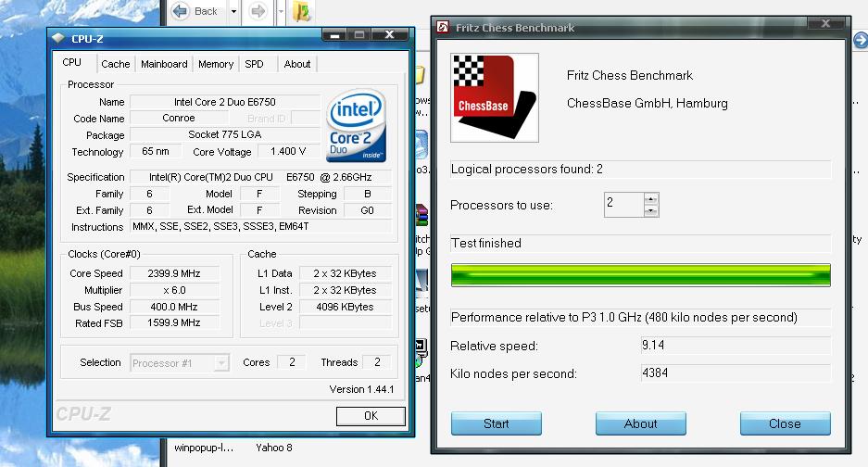The width and height of the screenshot is (868, 467).
Task: Click the Close button in Fritz Benchmark
Action: pyautogui.click(x=785, y=423)
